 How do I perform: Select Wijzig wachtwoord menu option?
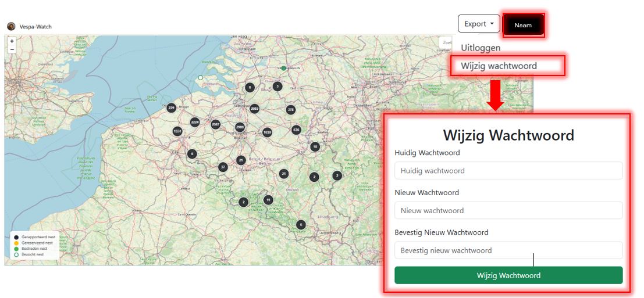(499, 66)
